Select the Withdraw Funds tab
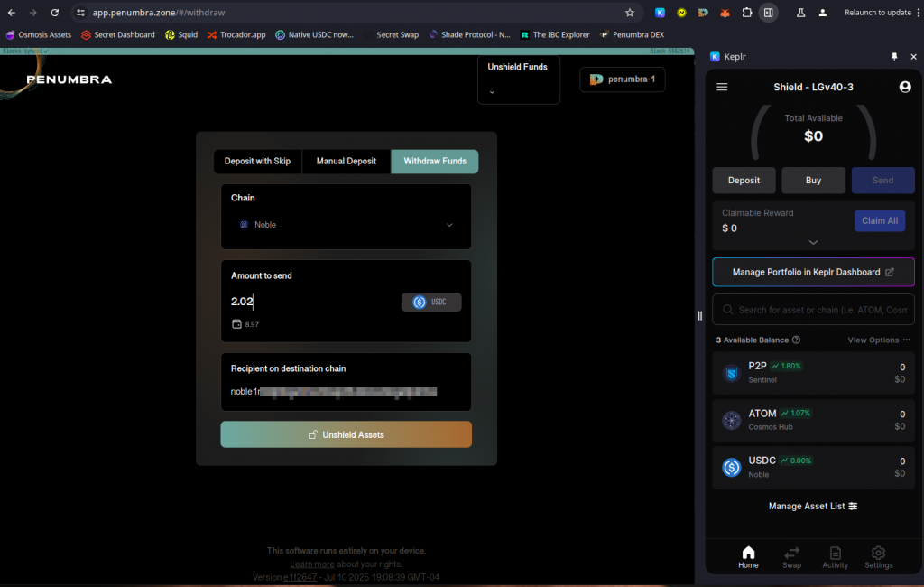The width and height of the screenshot is (924, 587). [x=435, y=161]
